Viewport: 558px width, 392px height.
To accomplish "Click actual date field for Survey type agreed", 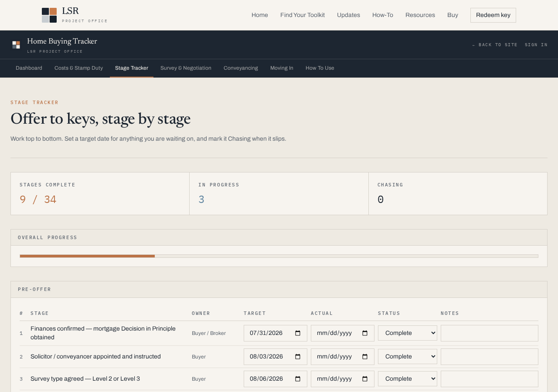I will [x=343, y=379].
